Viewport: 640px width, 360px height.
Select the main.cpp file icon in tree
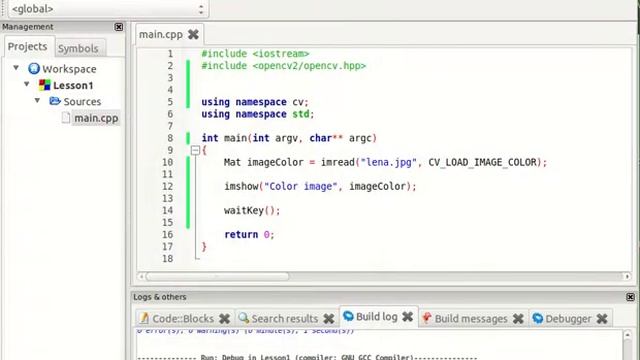click(x=66, y=118)
